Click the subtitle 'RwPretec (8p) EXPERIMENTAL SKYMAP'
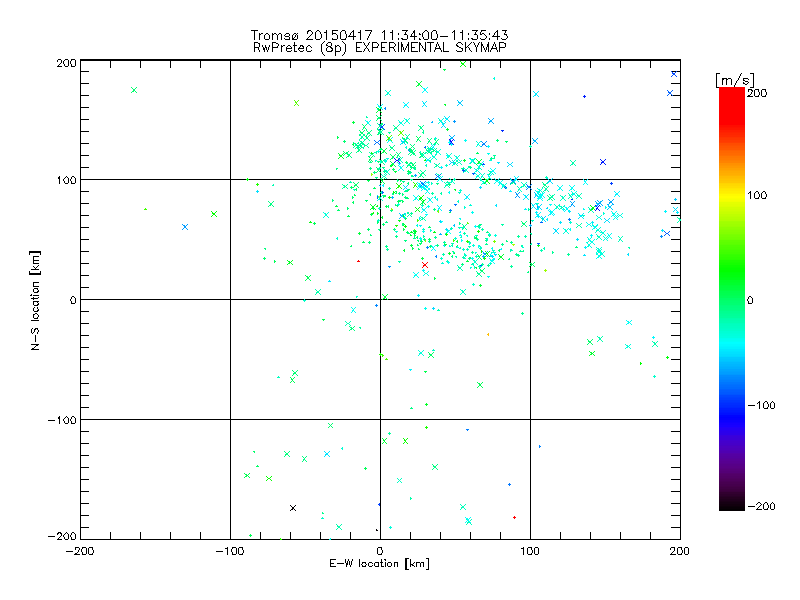Image resolution: width=800 pixels, height=600 pixels. click(379, 48)
